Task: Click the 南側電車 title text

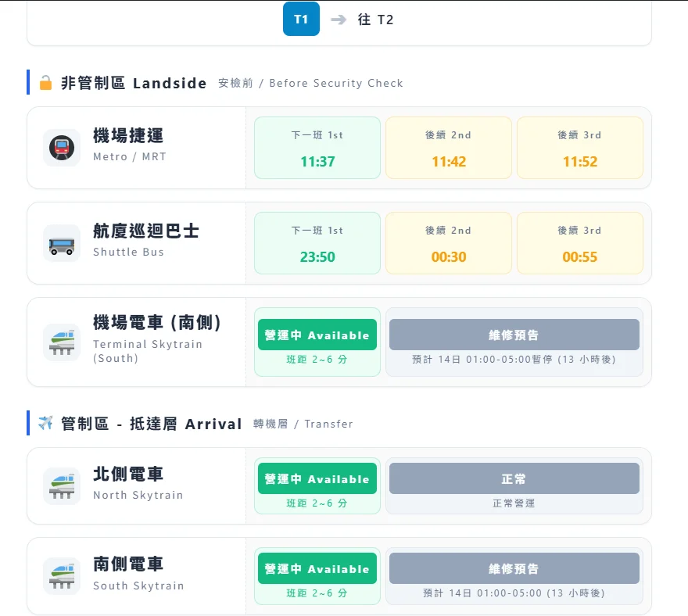Action: (128, 564)
